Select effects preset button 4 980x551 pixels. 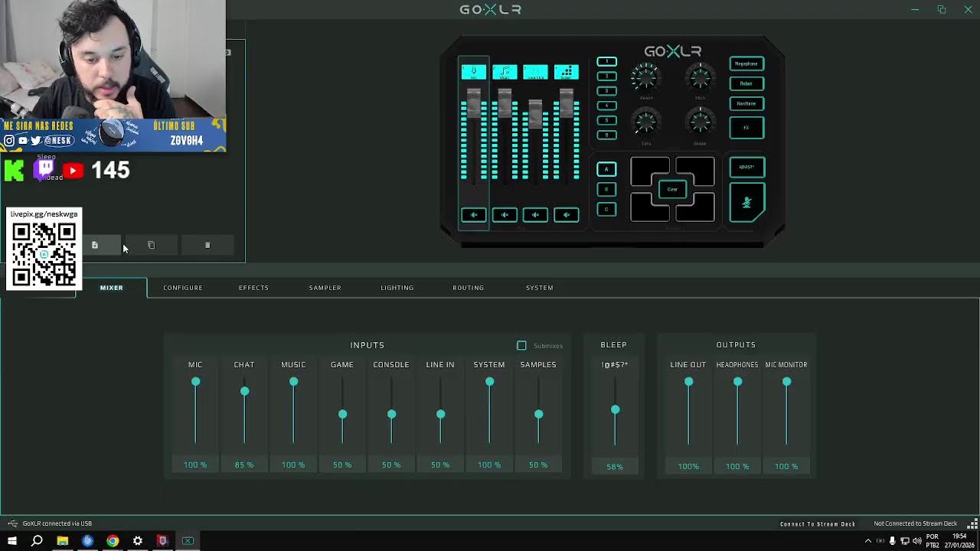pos(606,106)
